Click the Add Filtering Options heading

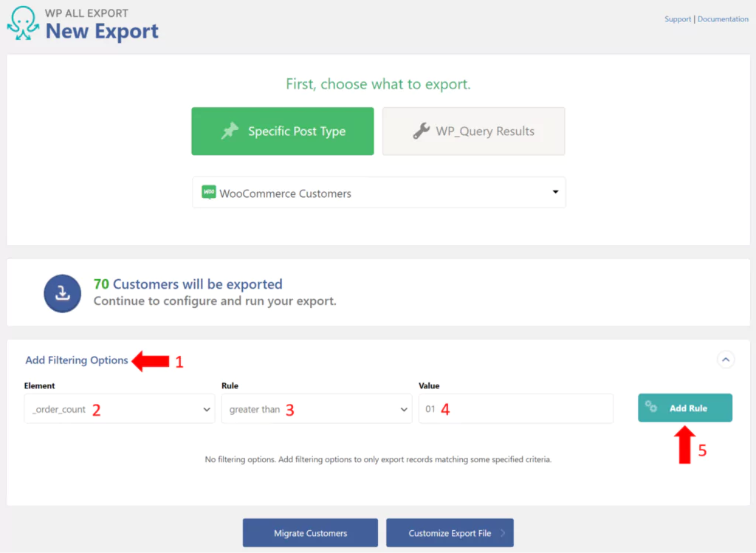tap(77, 360)
